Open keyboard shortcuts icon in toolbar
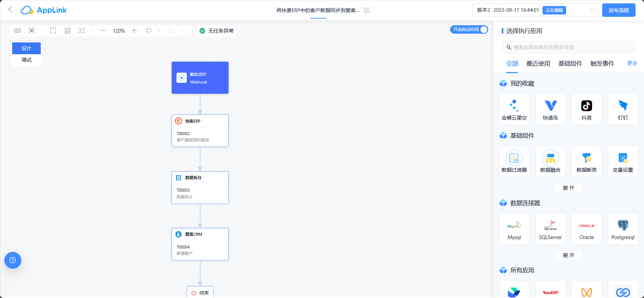644x298 pixels. 18,31
